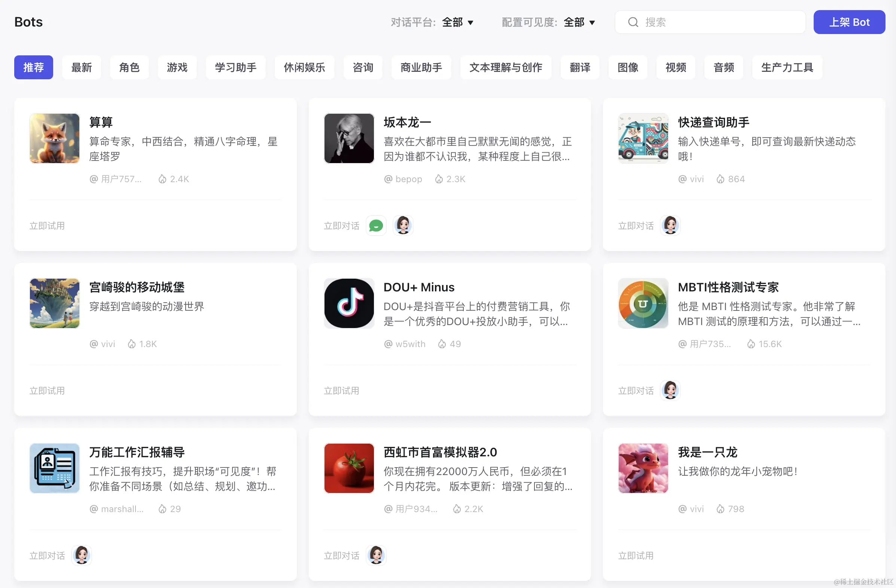Open the 对话平台 dropdown
896x588 pixels.
click(x=457, y=22)
